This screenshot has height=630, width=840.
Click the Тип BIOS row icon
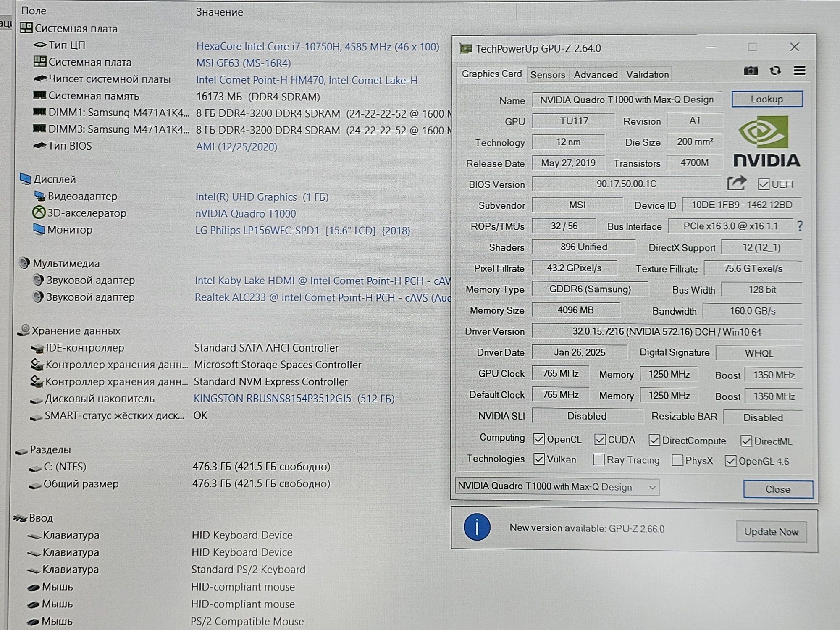tap(39, 145)
